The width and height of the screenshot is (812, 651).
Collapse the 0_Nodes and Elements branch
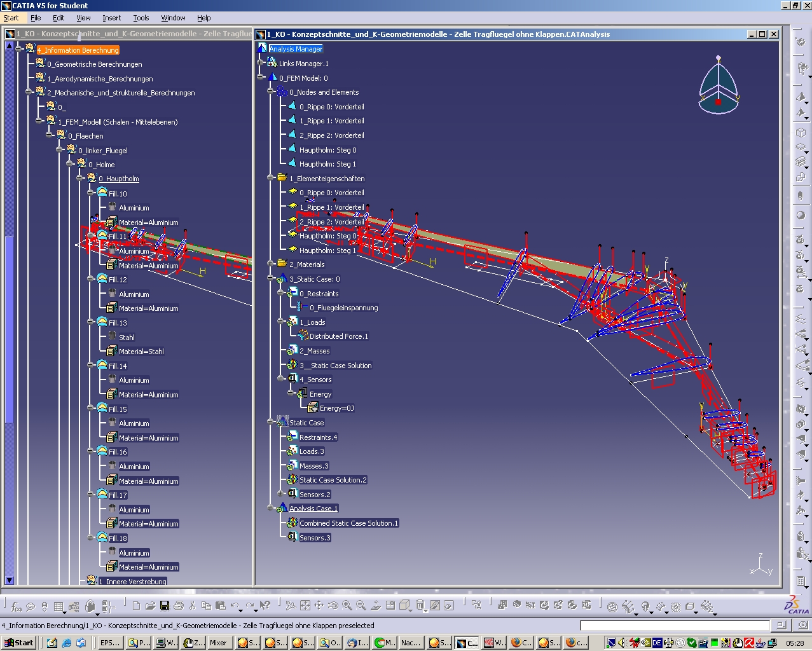pos(271,92)
